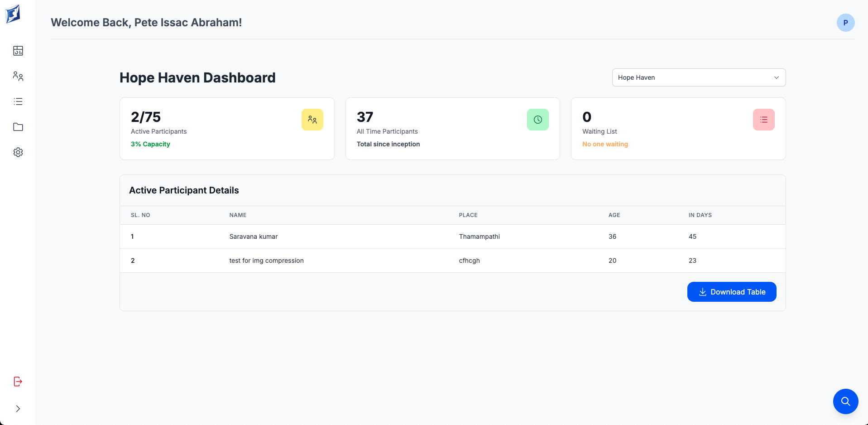Click the NAME column header
868x425 pixels.
[238, 215]
